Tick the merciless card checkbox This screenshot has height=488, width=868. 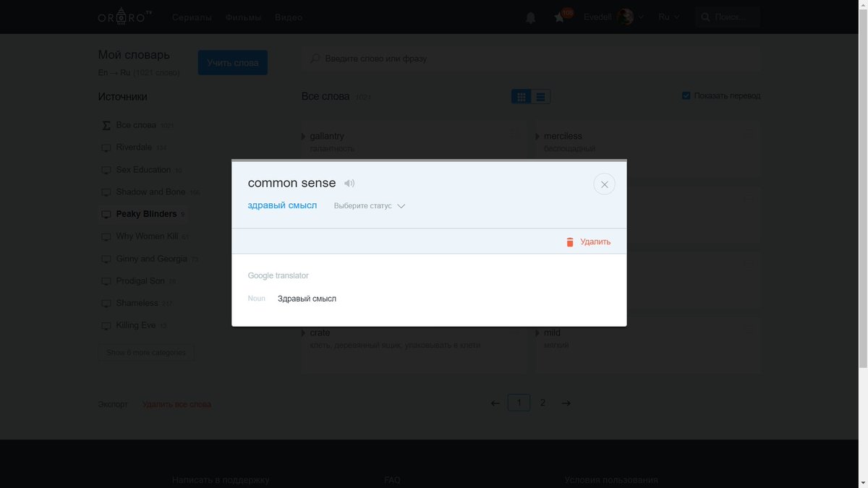pyautogui.click(x=749, y=134)
